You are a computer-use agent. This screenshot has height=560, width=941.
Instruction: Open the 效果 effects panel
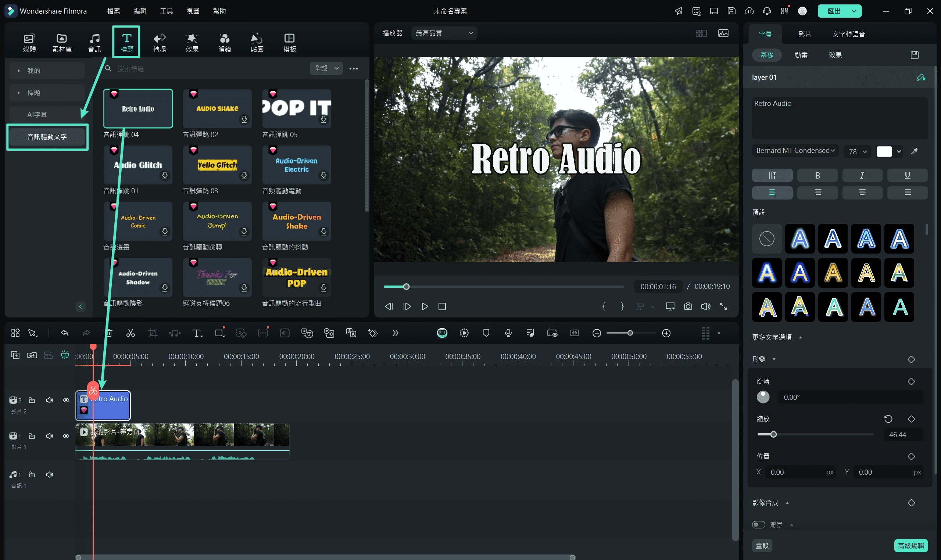coord(192,42)
